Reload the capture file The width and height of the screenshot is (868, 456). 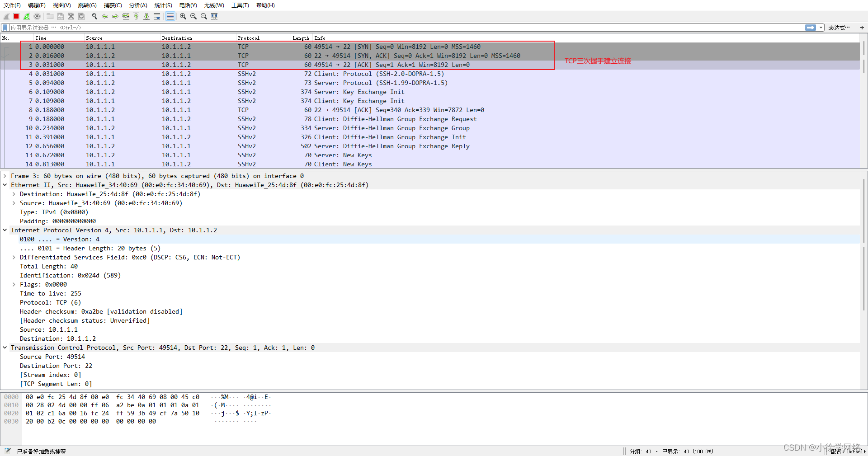pos(81,16)
